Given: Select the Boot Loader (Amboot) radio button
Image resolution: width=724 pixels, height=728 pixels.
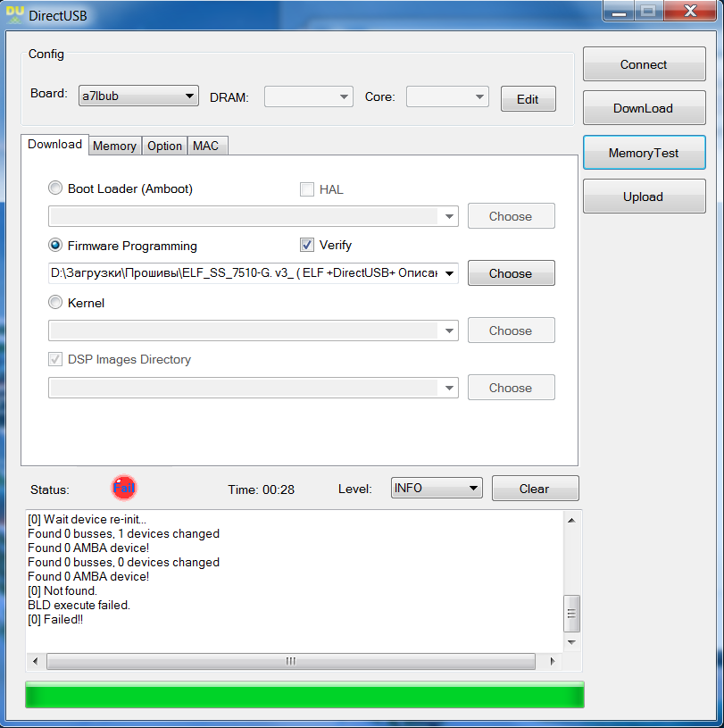Looking at the screenshot, I should [x=56, y=188].
